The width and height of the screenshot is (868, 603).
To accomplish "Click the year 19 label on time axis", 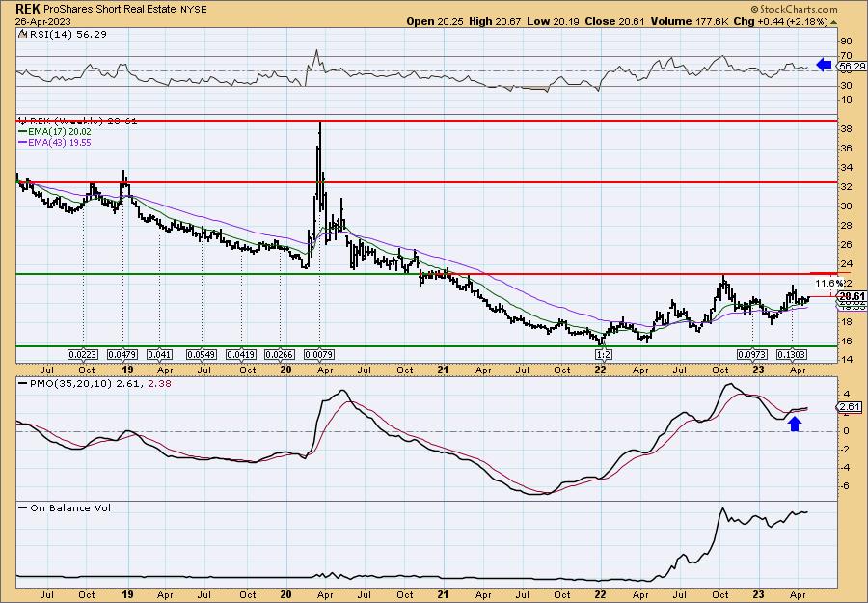I will 128,370.
